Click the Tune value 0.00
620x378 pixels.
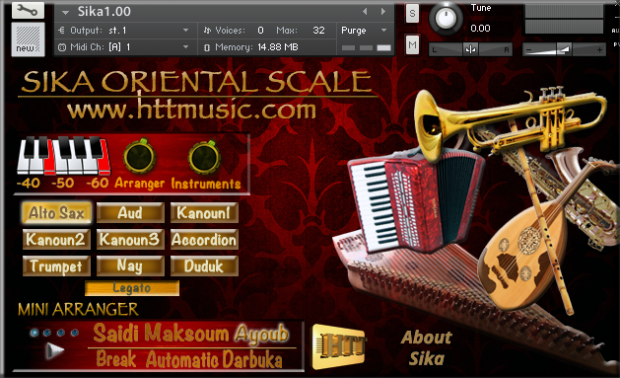pyautogui.click(x=480, y=28)
